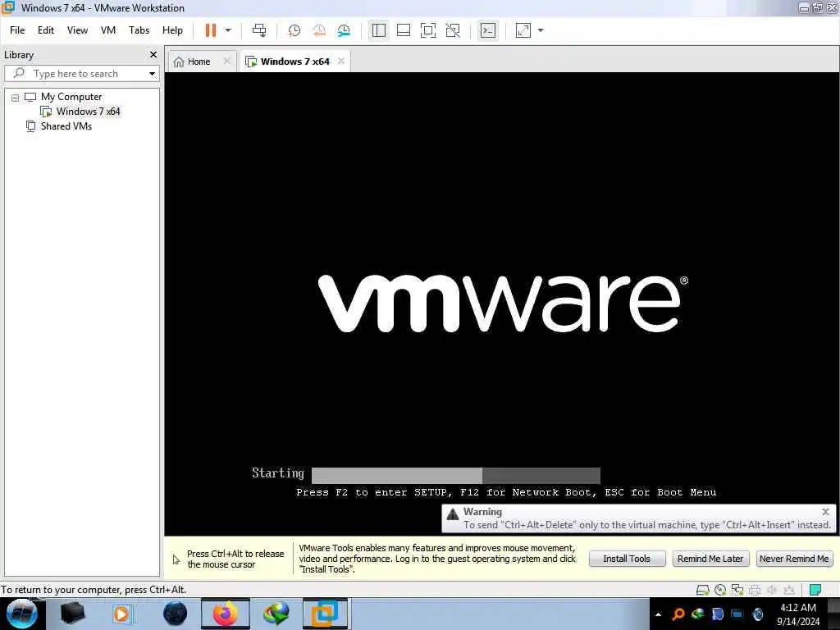
Task: Open the power options dropdown arrow next to Pause
Action: (228, 30)
